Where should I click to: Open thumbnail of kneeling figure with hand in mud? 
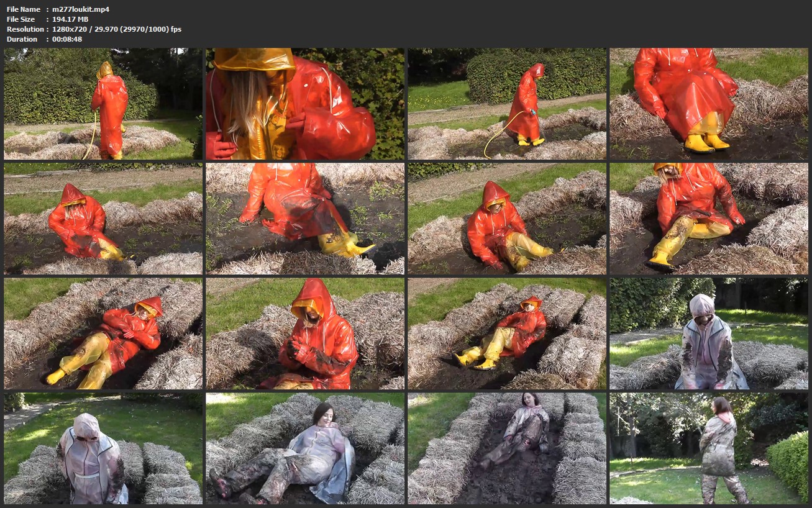click(305, 219)
